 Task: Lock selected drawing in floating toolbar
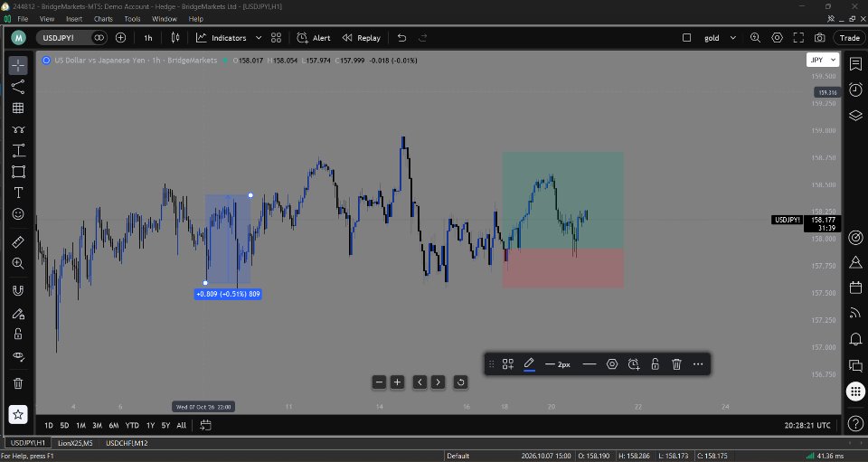pos(655,364)
